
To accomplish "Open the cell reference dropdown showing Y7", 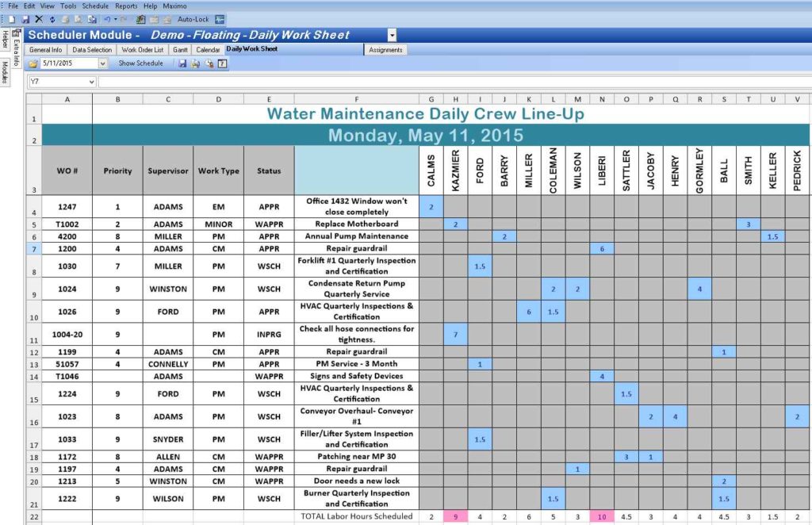I will (93, 80).
